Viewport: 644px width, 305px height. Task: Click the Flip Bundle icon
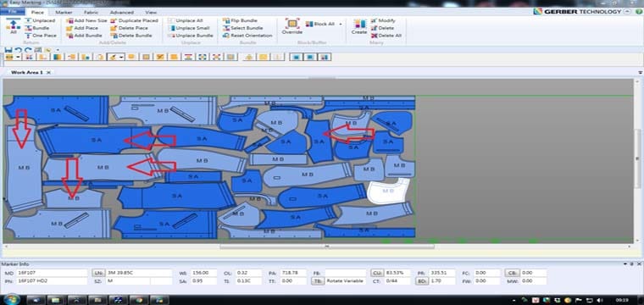[x=226, y=20]
